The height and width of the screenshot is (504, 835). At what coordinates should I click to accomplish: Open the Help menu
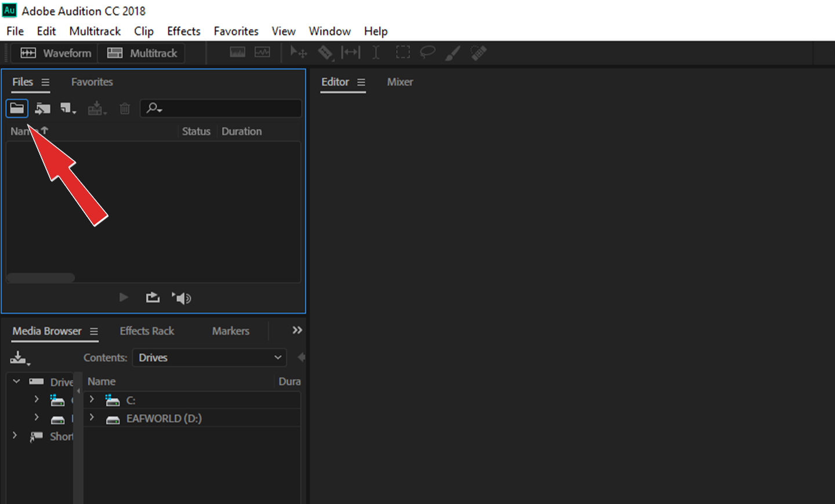376,31
